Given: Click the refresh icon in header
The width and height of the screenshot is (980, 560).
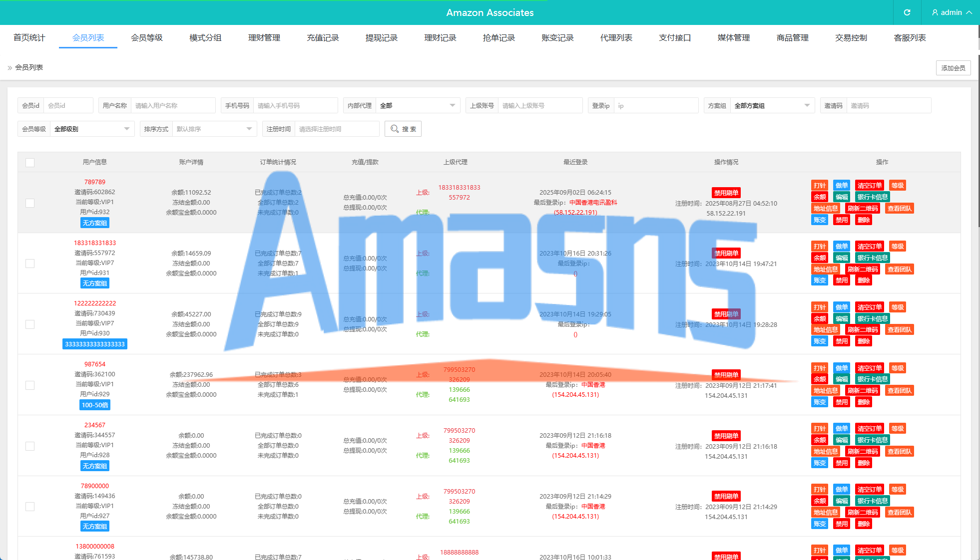Looking at the screenshot, I should pos(907,12).
